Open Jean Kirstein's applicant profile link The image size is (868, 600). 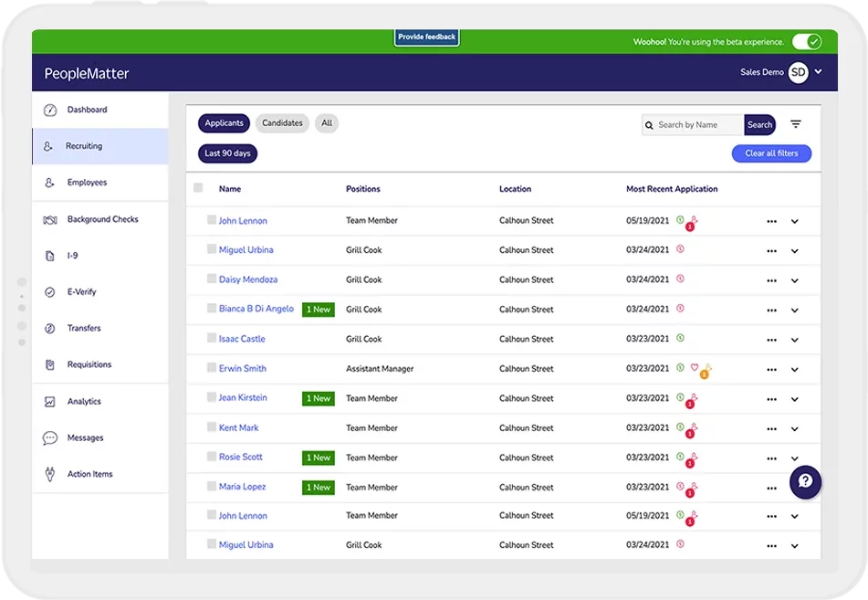click(243, 398)
